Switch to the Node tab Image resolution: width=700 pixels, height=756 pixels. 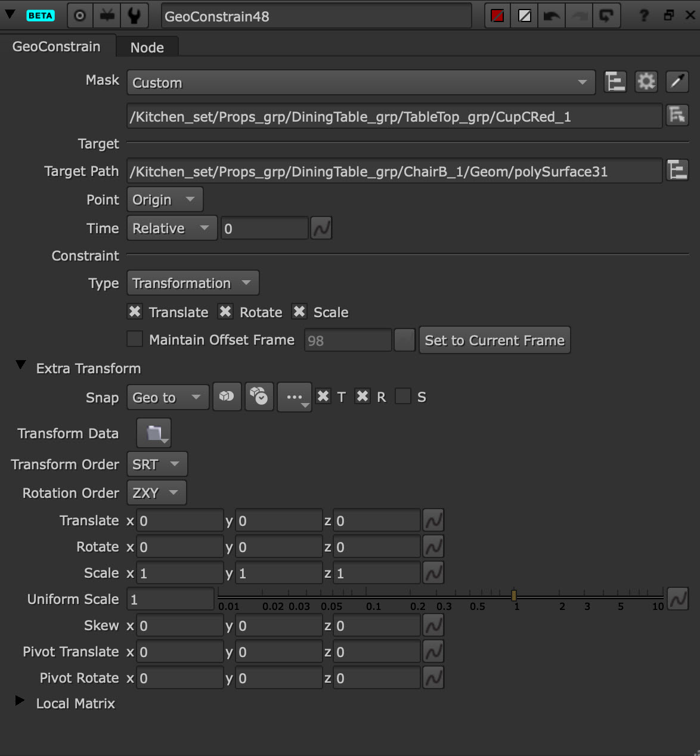tap(147, 48)
